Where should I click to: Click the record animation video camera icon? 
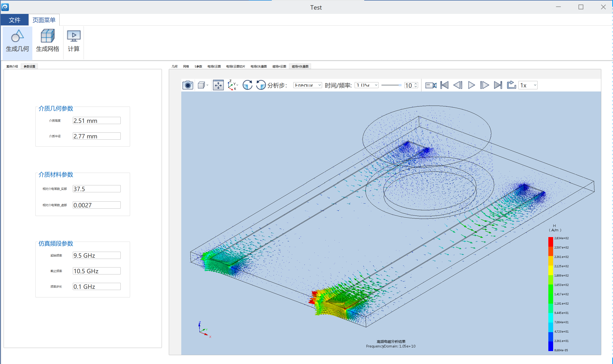pos(431,85)
